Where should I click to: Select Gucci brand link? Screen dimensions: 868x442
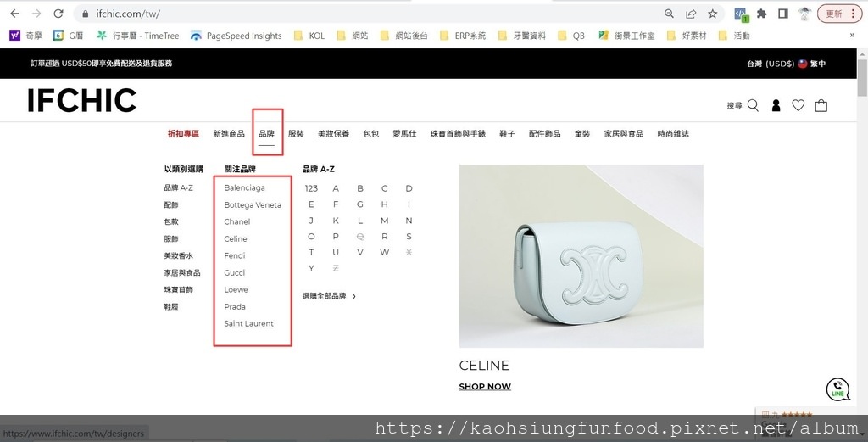(x=234, y=272)
